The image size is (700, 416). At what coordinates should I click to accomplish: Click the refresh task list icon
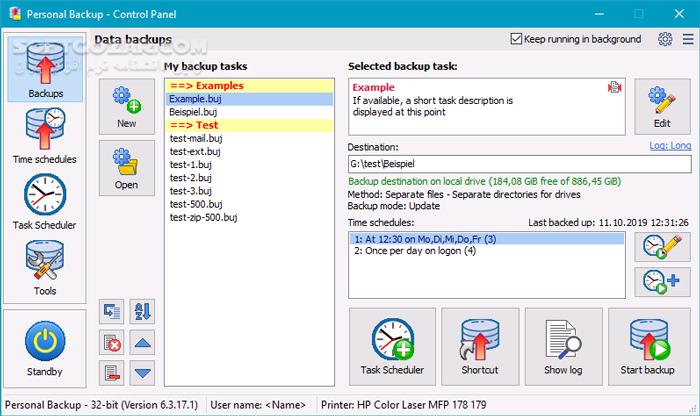click(112, 311)
